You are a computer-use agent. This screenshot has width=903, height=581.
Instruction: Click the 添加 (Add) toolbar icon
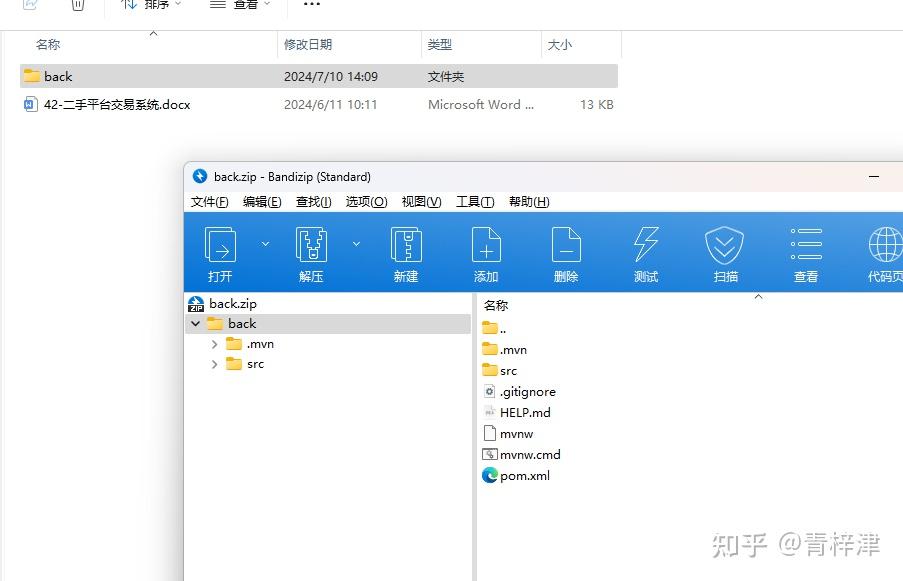tap(486, 245)
